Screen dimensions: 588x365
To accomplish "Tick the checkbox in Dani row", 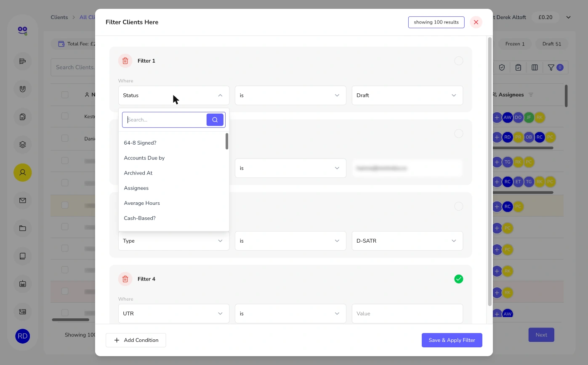I will [x=65, y=138].
